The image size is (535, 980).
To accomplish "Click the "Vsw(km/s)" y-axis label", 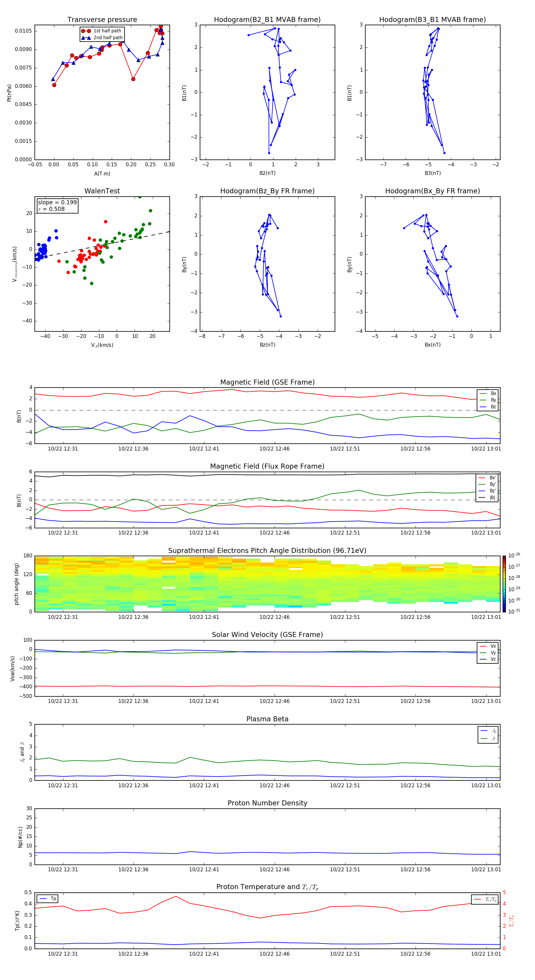I will pos(12,668).
